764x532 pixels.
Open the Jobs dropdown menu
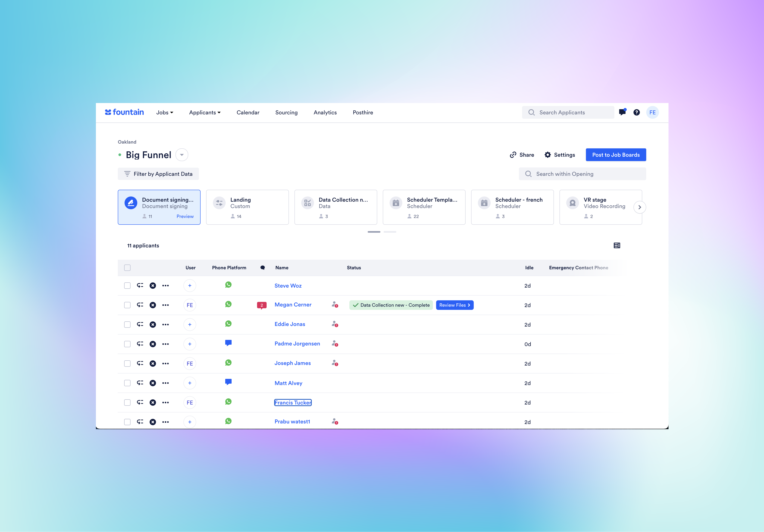[x=165, y=112]
